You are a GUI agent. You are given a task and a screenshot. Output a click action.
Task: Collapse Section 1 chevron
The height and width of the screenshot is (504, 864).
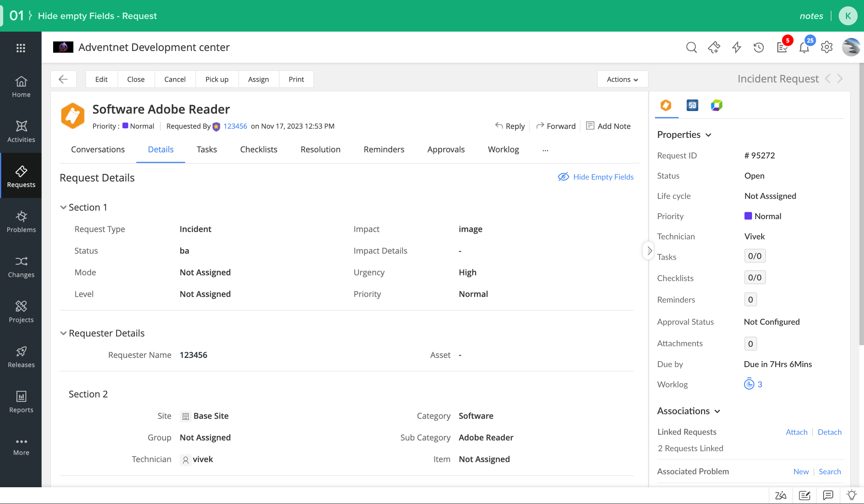point(63,207)
